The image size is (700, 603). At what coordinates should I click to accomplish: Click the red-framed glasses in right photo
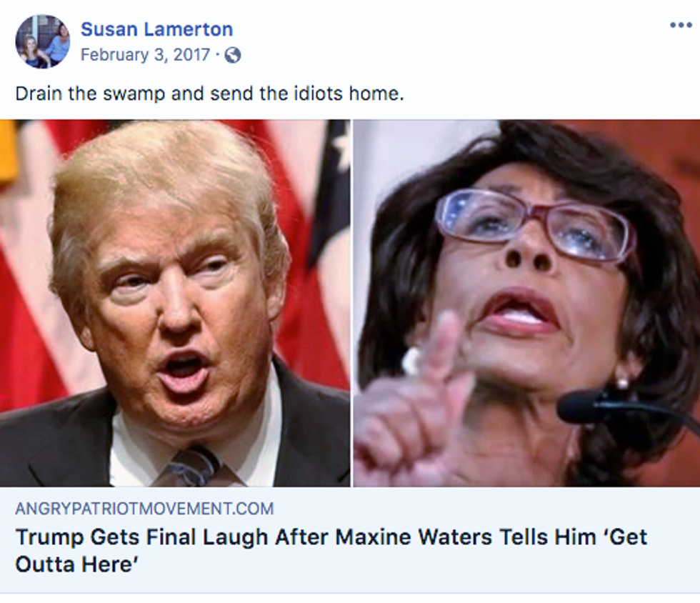[535, 224]
